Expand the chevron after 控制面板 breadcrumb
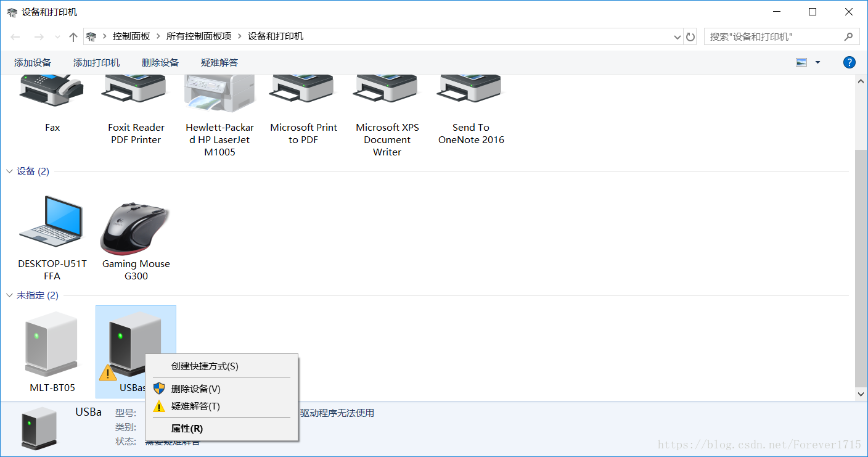The height and width of the screenshot is (457, 868). pos(158,36)
